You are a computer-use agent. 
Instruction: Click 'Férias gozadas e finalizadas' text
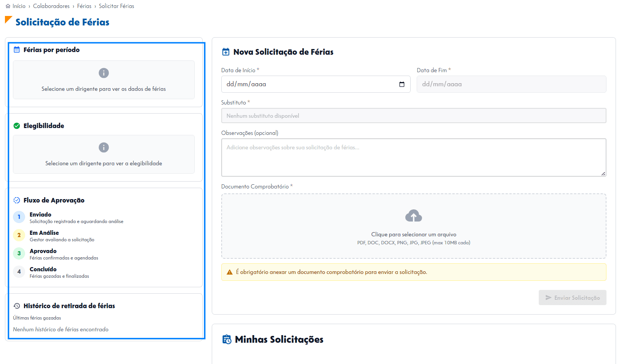[x=59, y=276]
